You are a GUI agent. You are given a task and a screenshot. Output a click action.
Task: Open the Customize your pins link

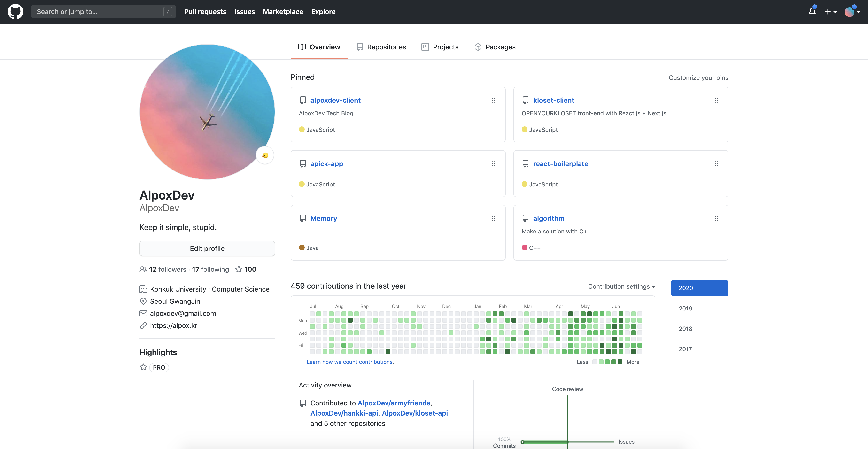pyautogui.click(x=698, y=78)
